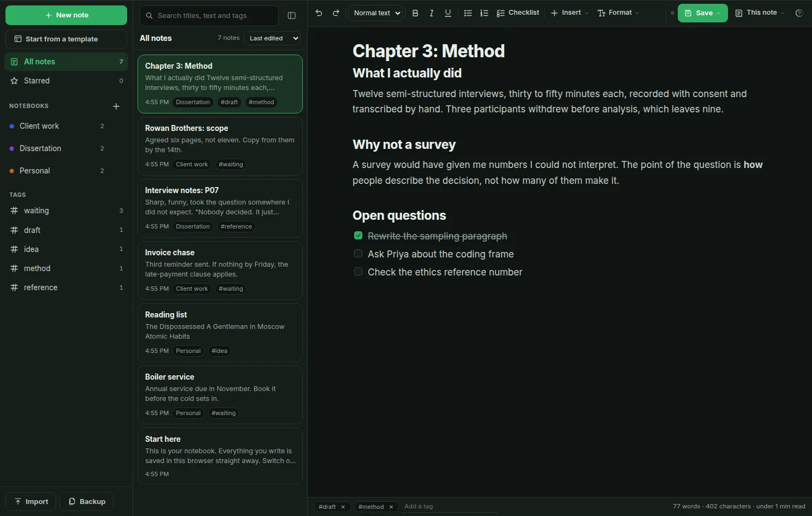Remove the #draft tag from the note
Image resolution: width=812 pixels, height=516 pixels.
tap(343, 507)
